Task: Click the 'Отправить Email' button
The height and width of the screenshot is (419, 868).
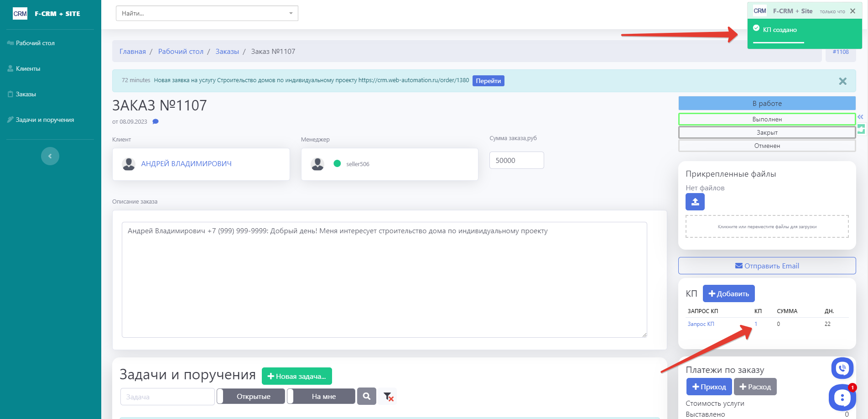Action: coord(767,266)
